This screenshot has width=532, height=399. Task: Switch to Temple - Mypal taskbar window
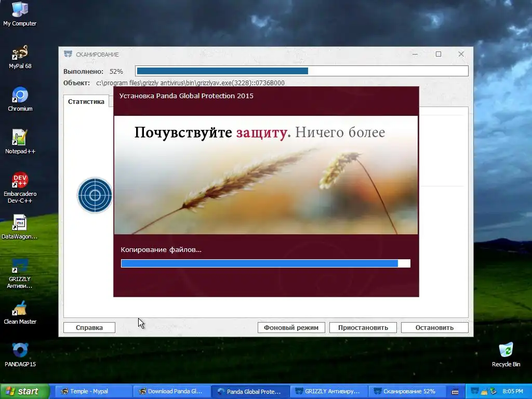click(92, 391)
